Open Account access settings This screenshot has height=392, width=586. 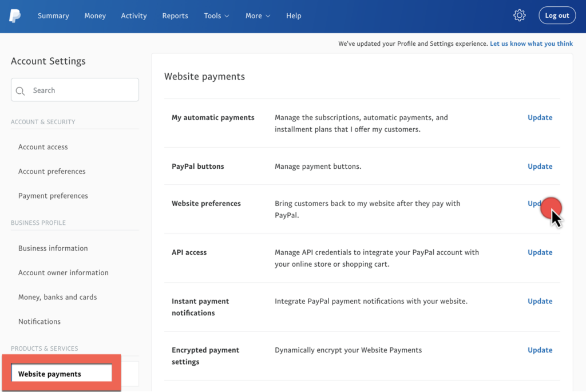point(43,147)
